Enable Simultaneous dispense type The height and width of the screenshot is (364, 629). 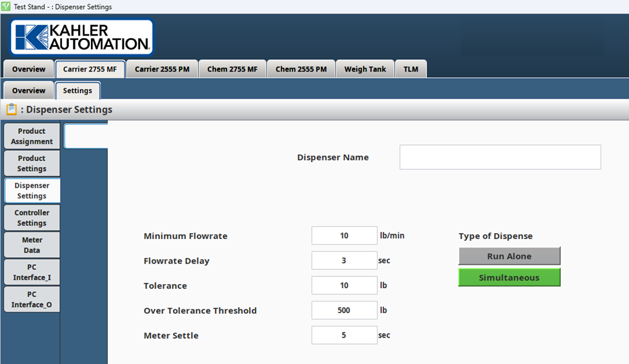[x=509, y=278]
